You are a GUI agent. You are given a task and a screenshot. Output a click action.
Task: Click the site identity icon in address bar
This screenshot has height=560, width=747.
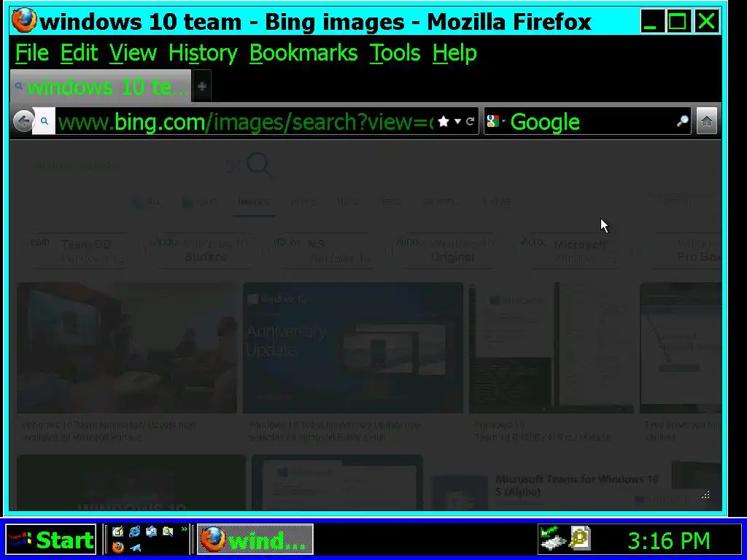[44, 122]
